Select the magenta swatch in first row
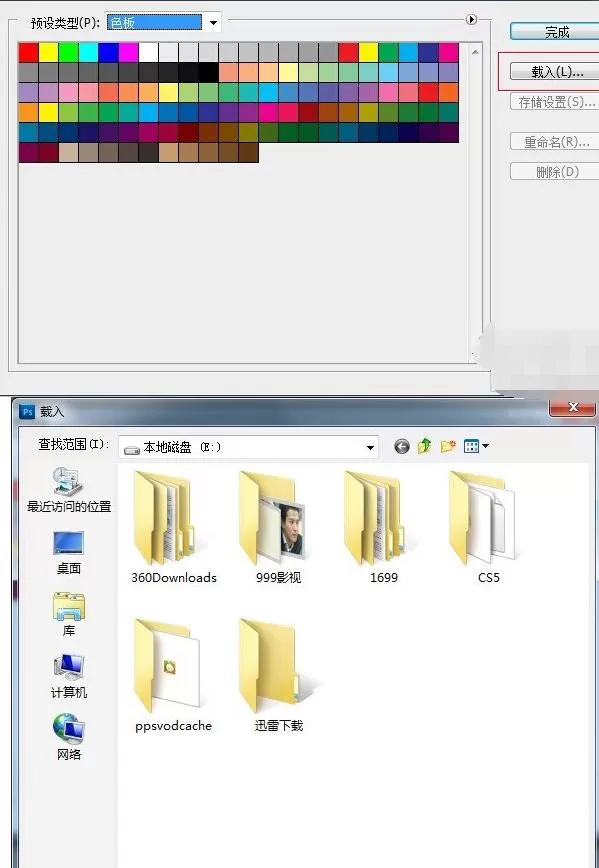This screenshot has width=599, height=868. [128, 53]
